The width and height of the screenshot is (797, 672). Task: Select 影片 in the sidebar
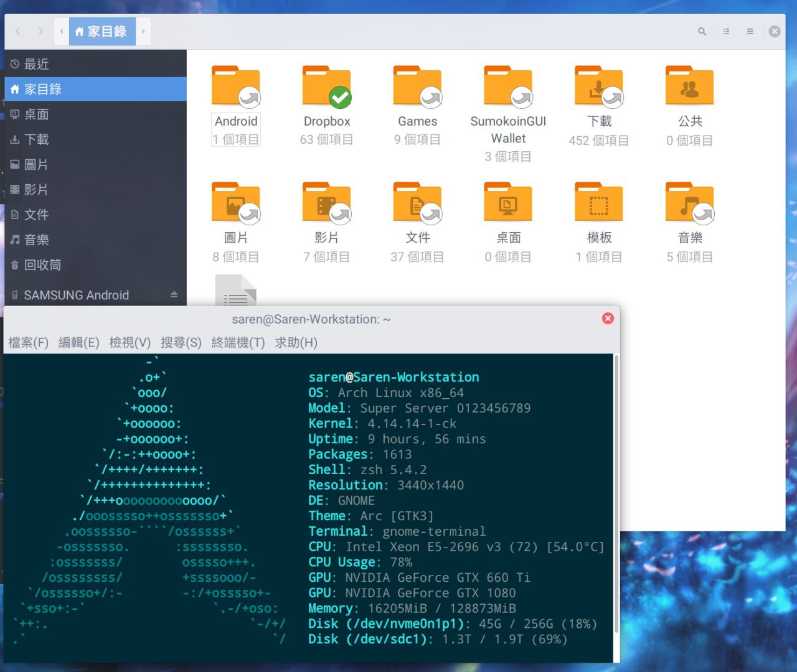(95, 189)
